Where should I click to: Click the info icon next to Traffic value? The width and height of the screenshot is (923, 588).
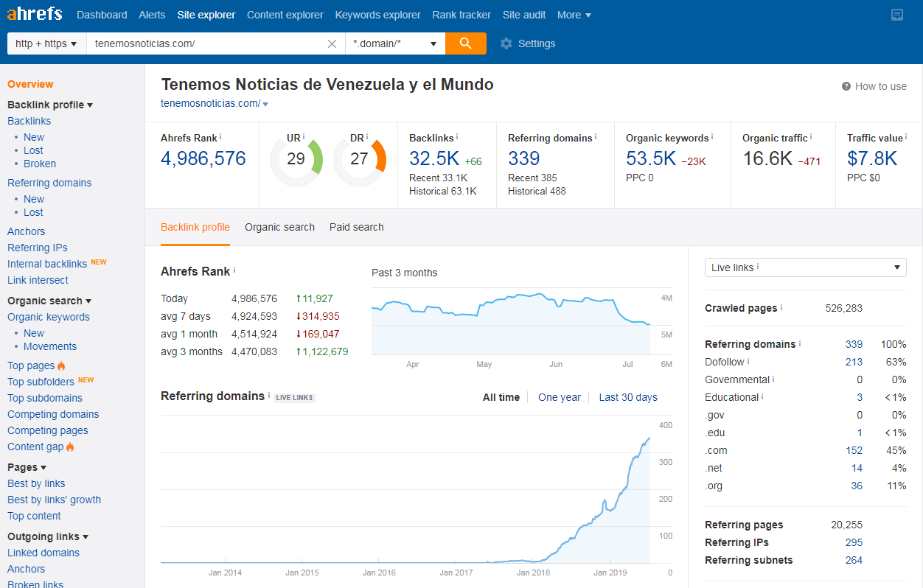(907, 137)
